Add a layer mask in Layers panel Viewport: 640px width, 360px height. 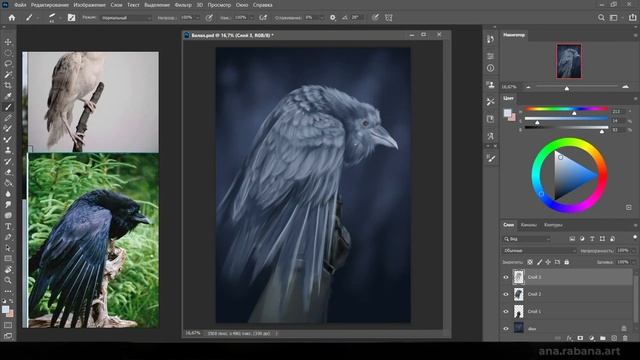(580, 338)
